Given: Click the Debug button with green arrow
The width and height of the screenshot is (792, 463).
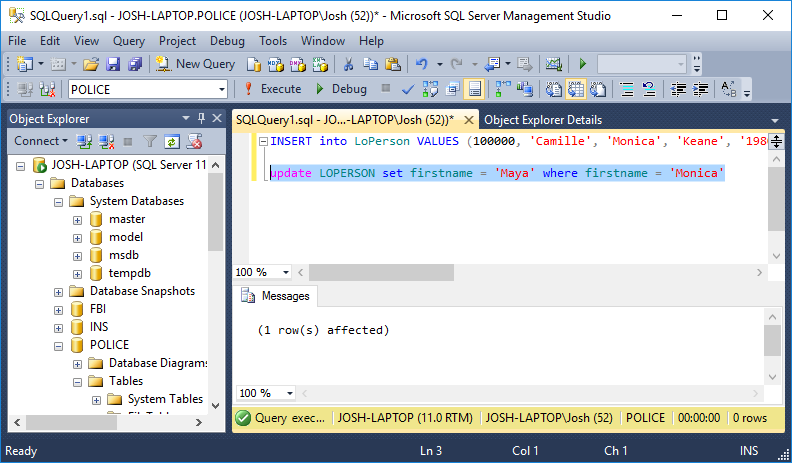Looking at the screenshot, I should 341,89.
